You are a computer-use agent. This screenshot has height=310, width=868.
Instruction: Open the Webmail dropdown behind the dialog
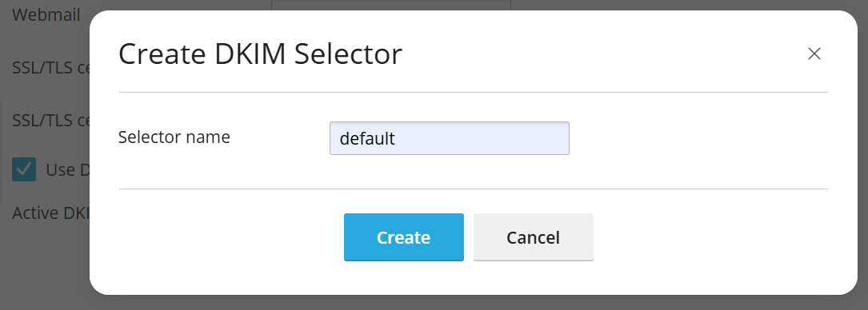coord(391,5)
